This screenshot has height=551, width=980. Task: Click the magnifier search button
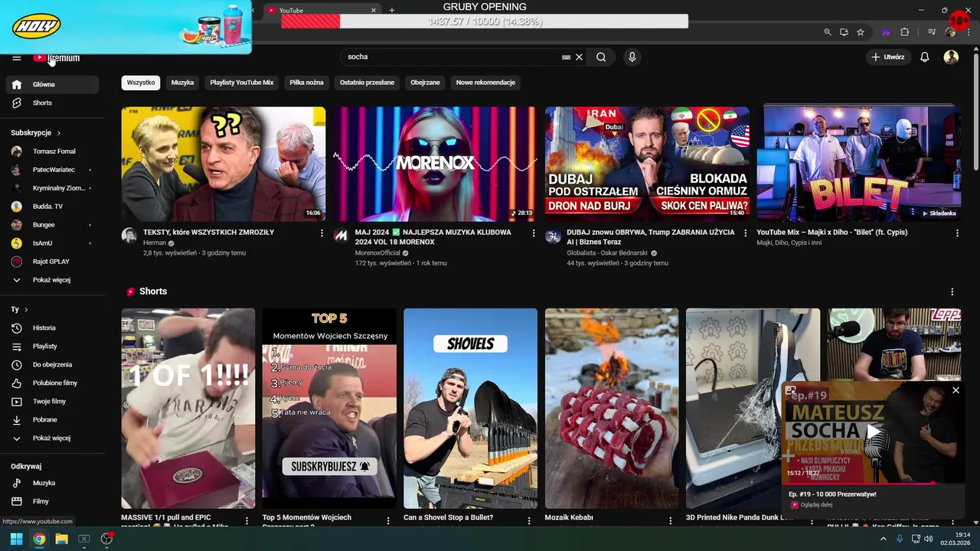click(601, 57)
